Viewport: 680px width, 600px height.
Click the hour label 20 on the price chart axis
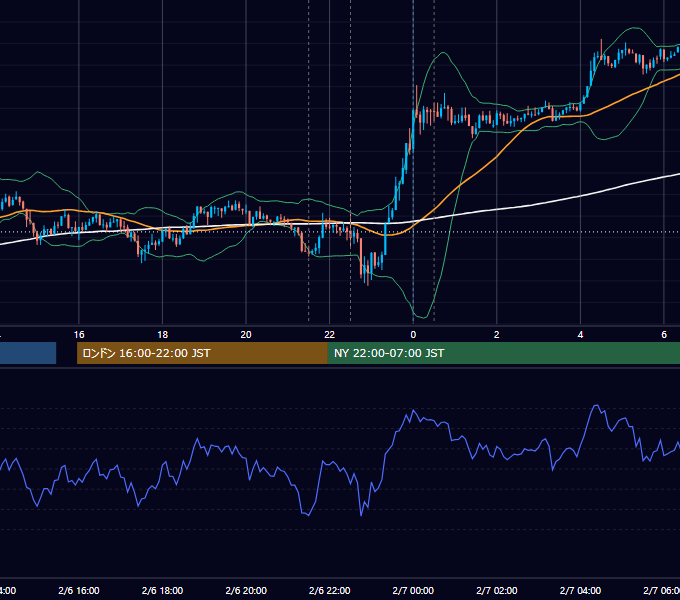pyautogui.click(x=246, y=334)
